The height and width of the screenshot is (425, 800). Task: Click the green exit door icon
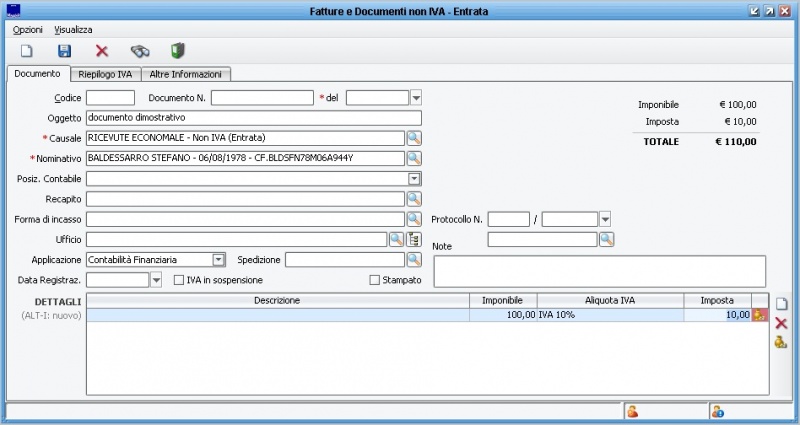click(x=178, y=51)
